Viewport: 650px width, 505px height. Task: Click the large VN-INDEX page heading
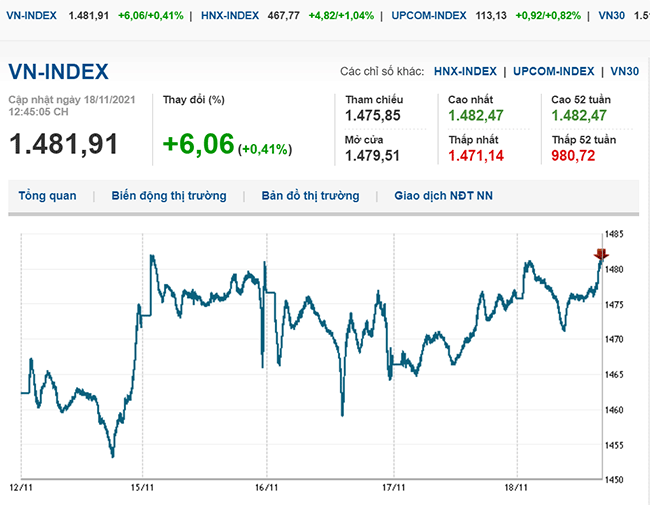[x=59, y=72]
